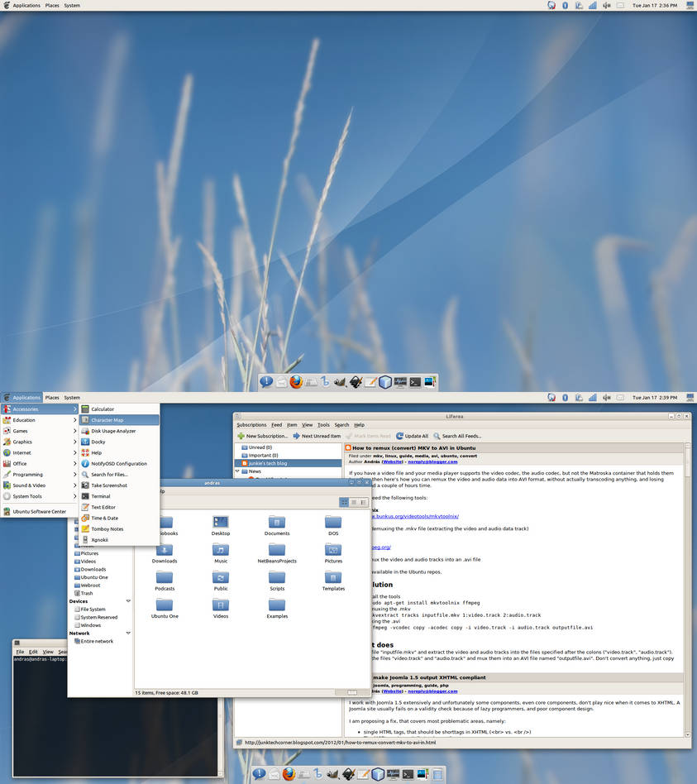This screenshot has width=697, height=784.
Task: Choose Search for Files... in the menu
Action: coord(120,475)
